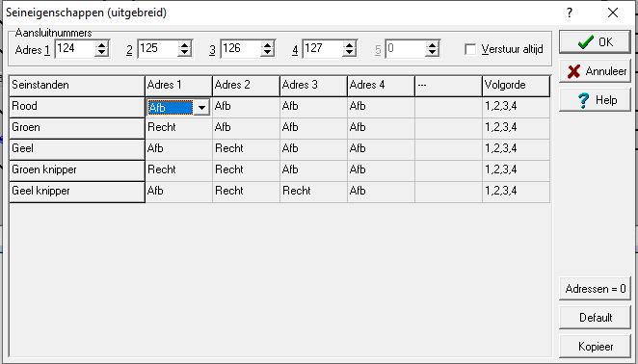The width and height of the screenshot is (638, 364).
Task: Select Groen row Adres 1 Recht cell
Action: (x=178, y=128)
